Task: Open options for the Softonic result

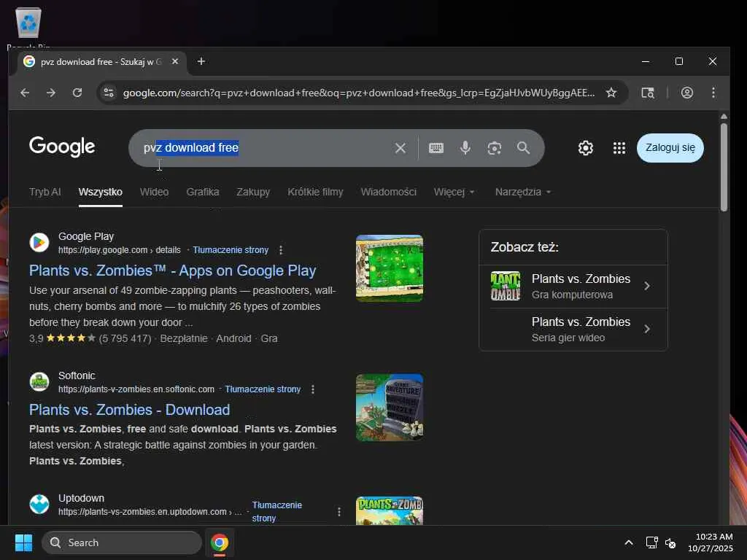Action: [313, 389]
